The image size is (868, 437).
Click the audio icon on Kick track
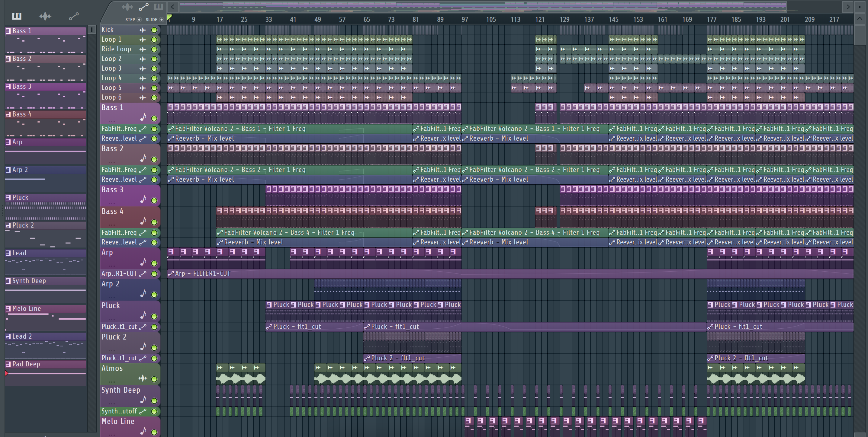[143, 30]
